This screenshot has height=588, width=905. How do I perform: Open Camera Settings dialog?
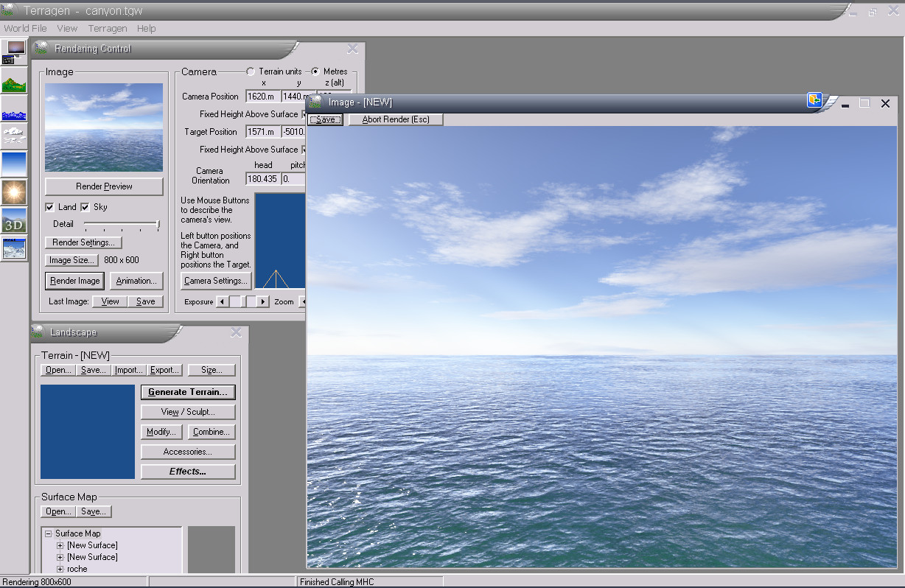tap(216, 281)
